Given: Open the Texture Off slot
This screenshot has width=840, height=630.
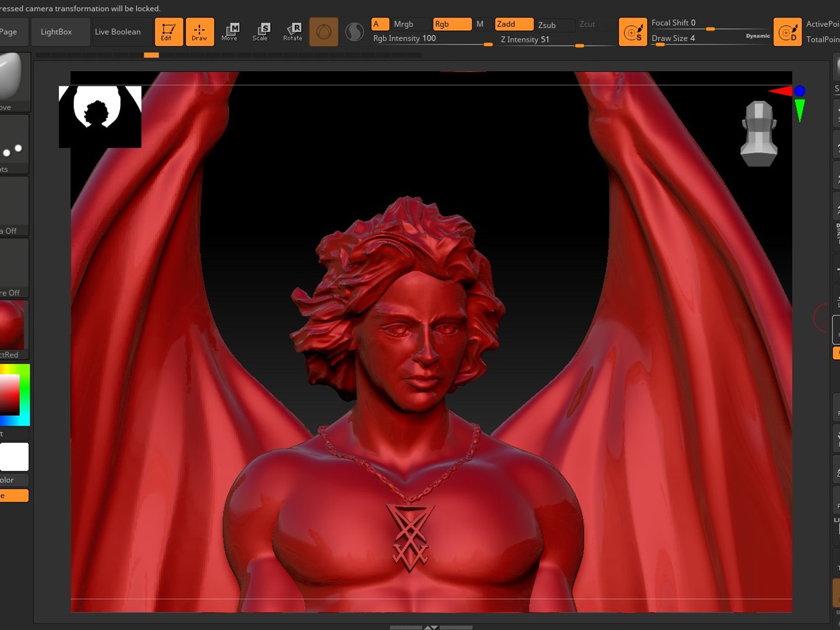Looking at the screenshot, I should tap(13, 268).
